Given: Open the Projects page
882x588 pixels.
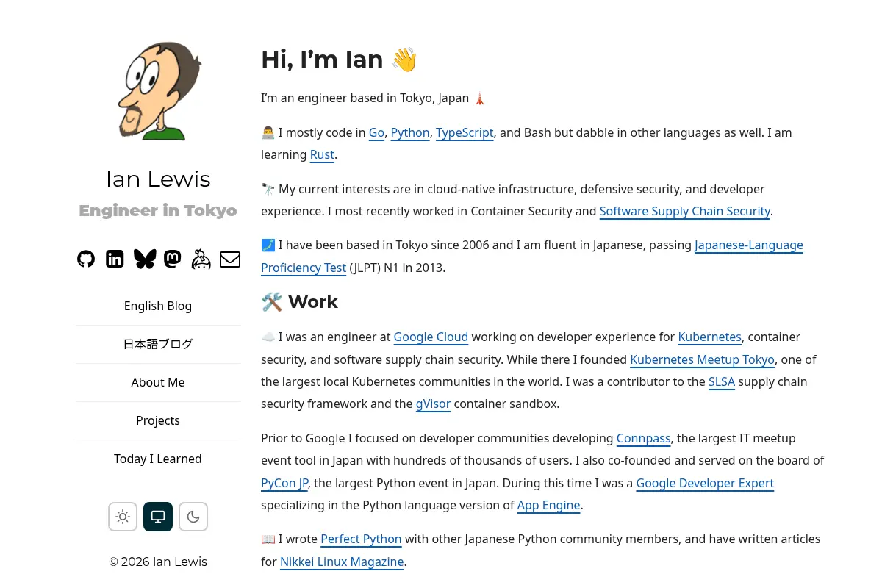Looking at the screenshot, I should tap(158, 420).
